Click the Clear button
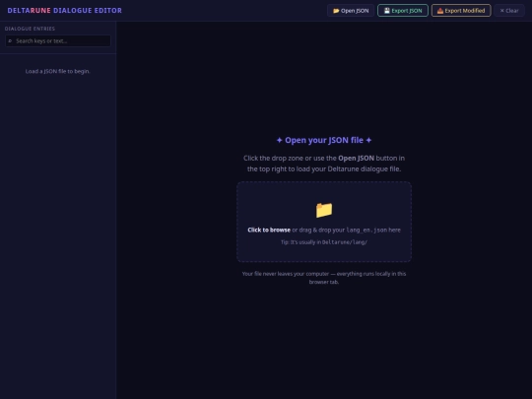Screen dimensions: 532x399 pos(509,11)
